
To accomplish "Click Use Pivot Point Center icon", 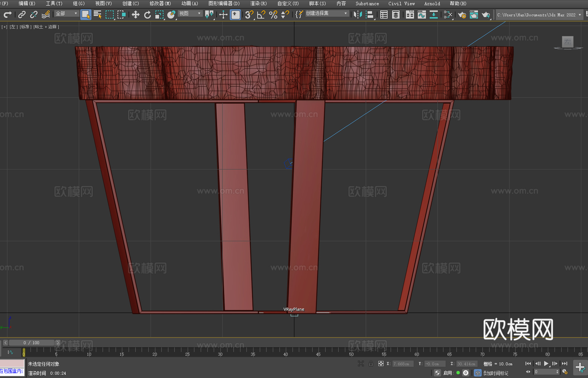I will (x=209, y=14).
